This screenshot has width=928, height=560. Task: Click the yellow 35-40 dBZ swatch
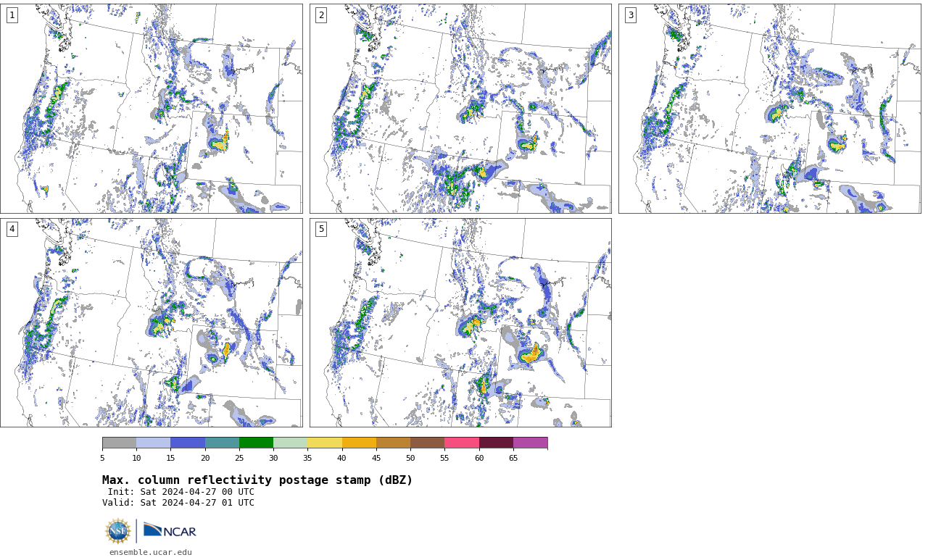[x=325, y=443]
